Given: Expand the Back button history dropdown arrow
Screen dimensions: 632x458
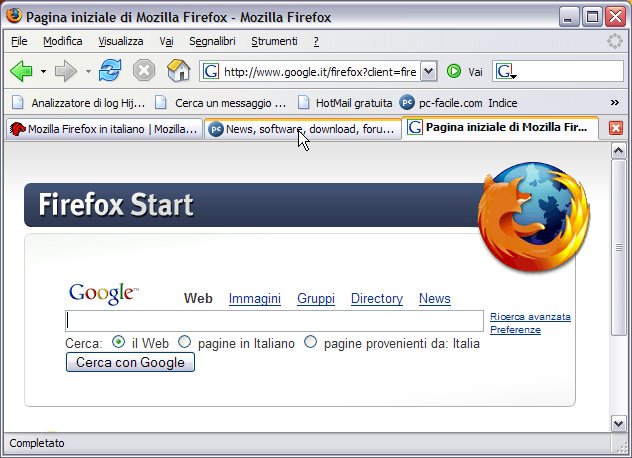Looking at the screenshot, I should (43, 72).
